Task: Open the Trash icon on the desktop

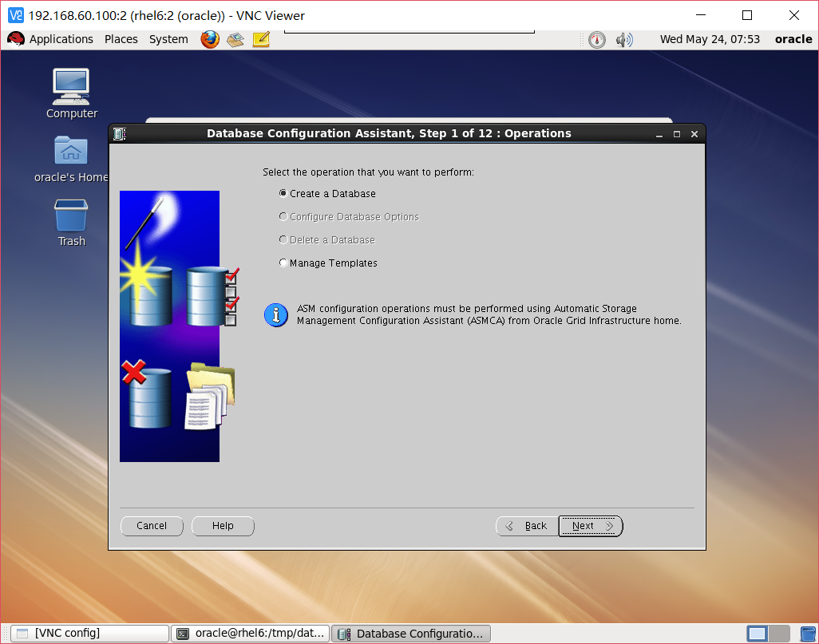Action: click(70, 215)
